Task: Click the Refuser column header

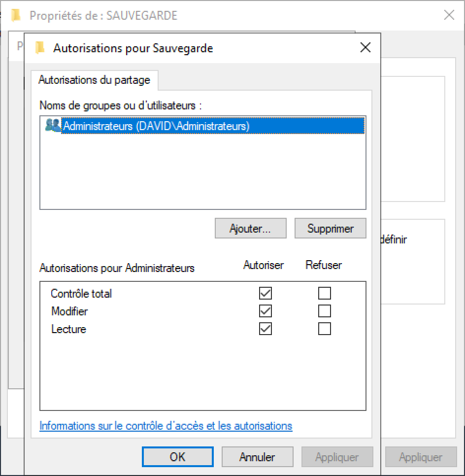Action: [x=324, y=265]
